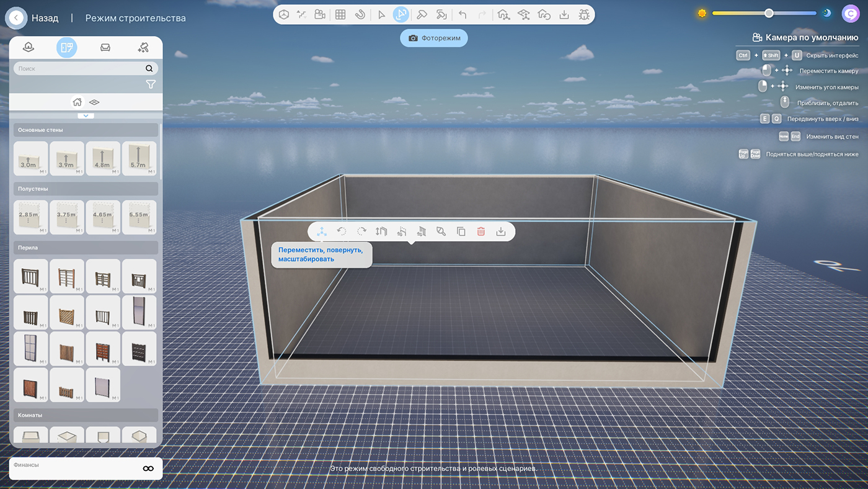Click the Перила section header
This screenshot has height=489, width=868.
pyautogui.click(x=86, y=248)
